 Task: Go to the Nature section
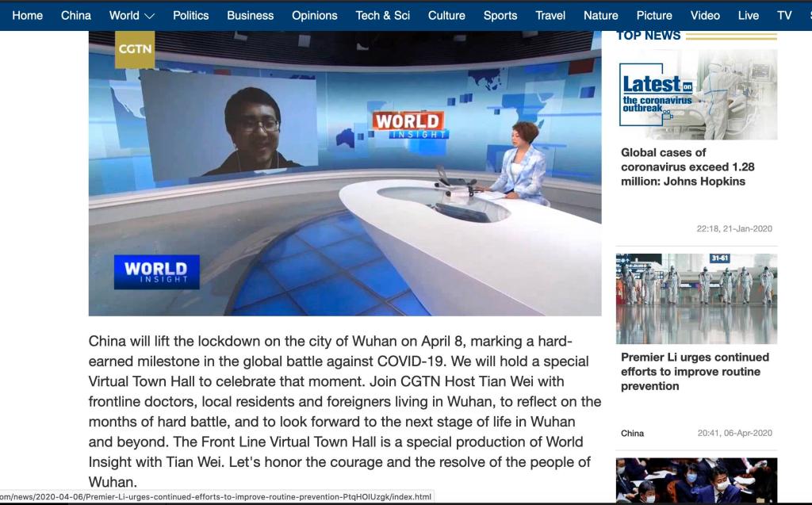pos(601,15)
